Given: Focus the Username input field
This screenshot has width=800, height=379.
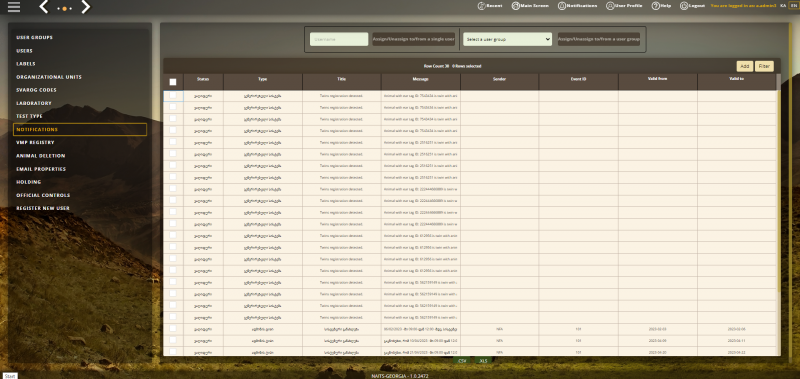Looking at the screenshot, I should [x=339, y=39].
